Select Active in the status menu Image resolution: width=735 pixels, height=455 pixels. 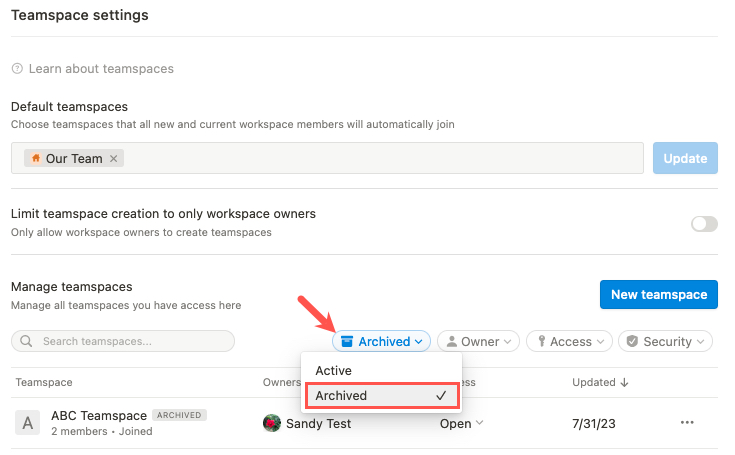(382, 371)
